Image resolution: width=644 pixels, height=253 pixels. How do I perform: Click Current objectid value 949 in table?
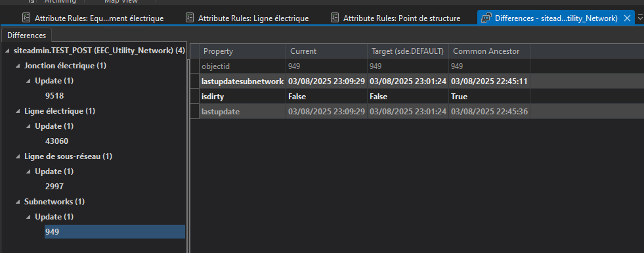coord(326,66)
